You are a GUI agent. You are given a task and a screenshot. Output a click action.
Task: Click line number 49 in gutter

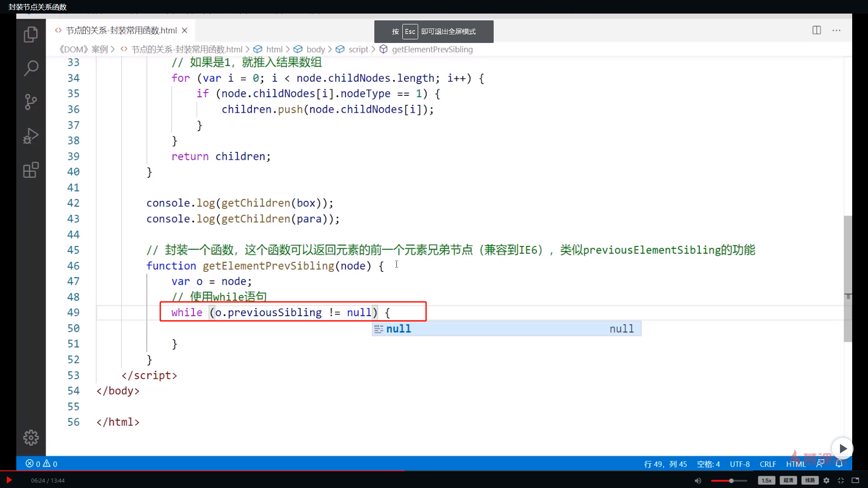point(73,313)
